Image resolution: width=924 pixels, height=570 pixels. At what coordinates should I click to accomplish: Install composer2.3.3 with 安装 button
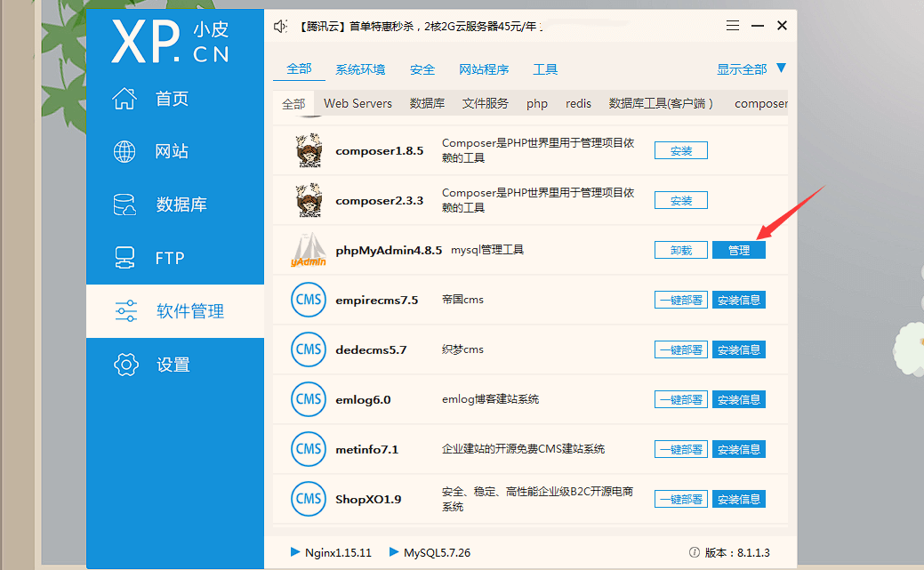click(680, 200)
